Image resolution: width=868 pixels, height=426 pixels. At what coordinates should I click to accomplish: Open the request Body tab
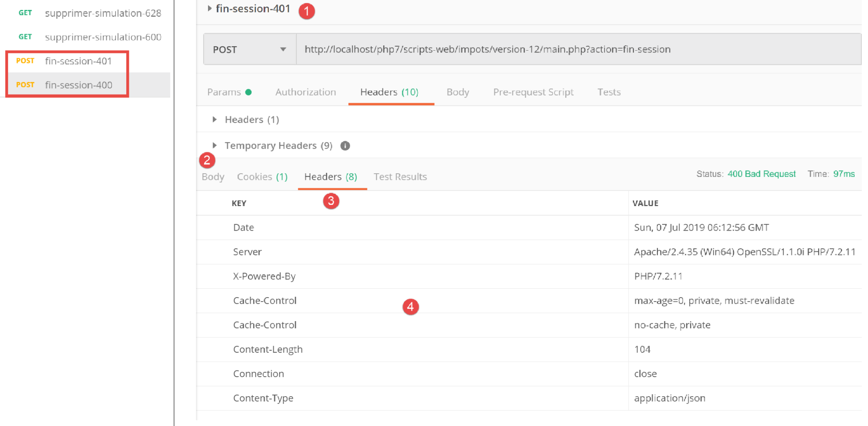pos(457,92)
